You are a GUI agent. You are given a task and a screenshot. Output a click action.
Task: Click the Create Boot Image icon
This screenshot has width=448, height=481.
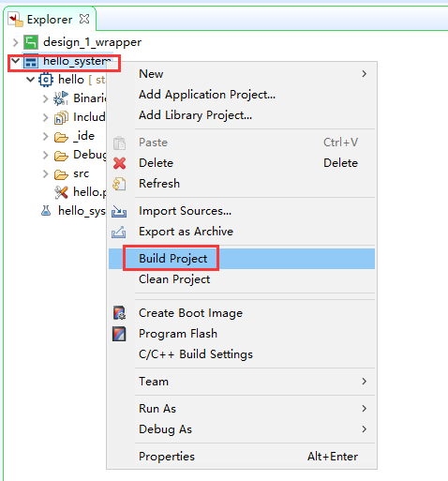[x=119, y=313]
